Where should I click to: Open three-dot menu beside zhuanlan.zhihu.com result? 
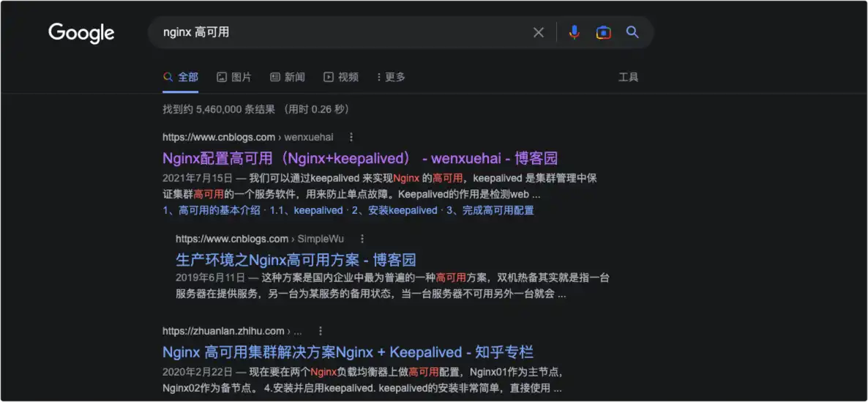320,330
